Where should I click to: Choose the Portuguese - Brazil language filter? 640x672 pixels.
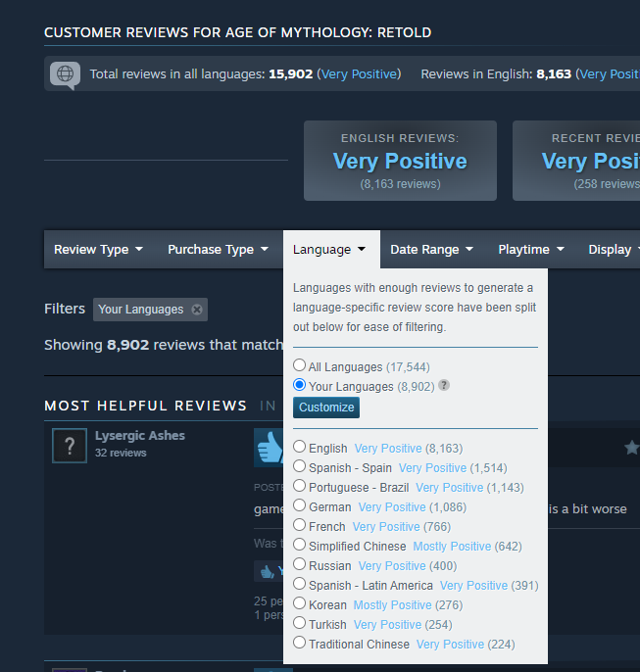click(x=299, y=486)
